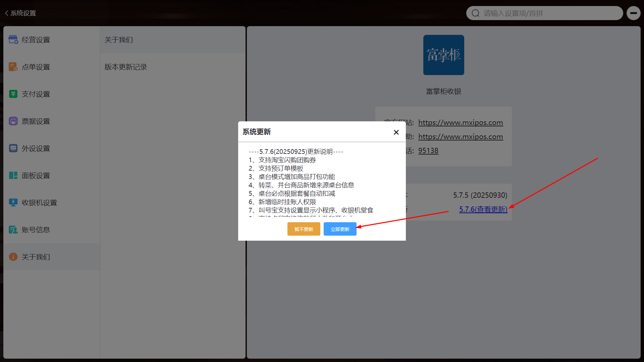Click the search magnifier icon
Screen dimensions: 644x362
[475, 13]
